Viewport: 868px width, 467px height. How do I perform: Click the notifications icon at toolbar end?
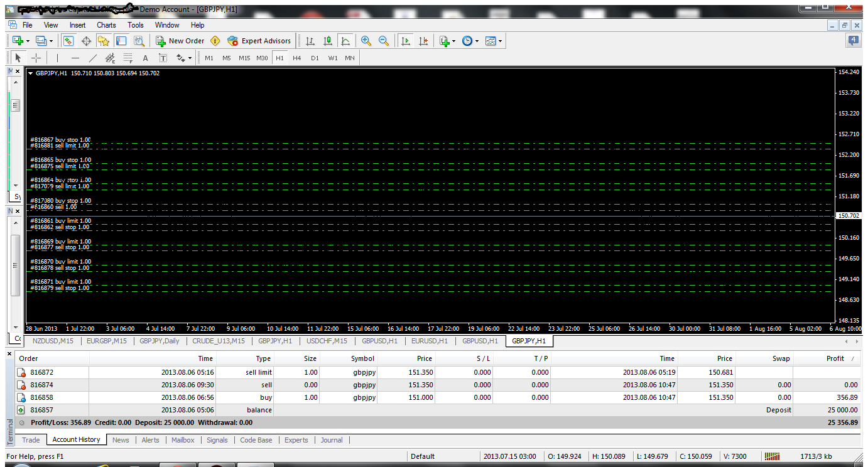[x=854, y=40]
